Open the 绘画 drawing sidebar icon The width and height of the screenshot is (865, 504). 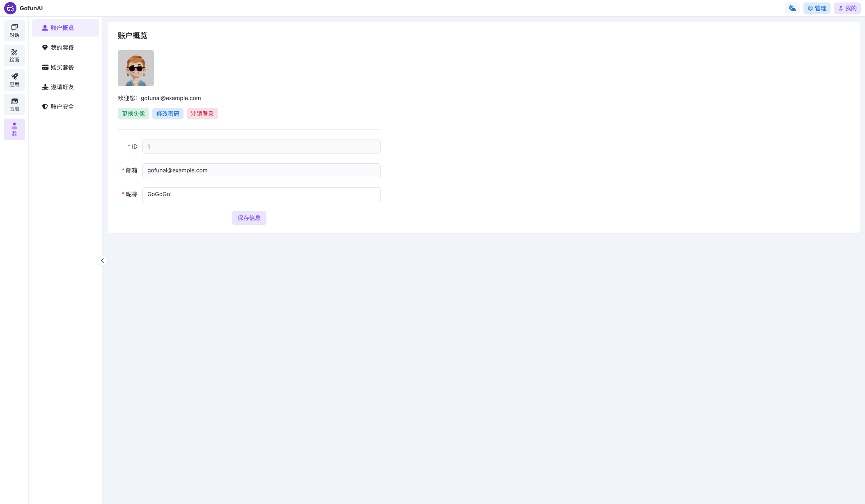tap(14, 55)
